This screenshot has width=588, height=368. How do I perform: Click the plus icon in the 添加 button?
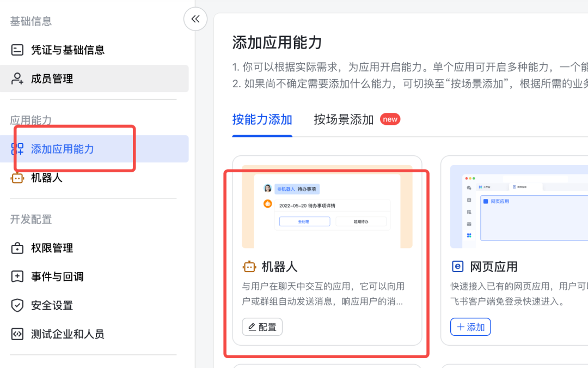pos(461,327)
